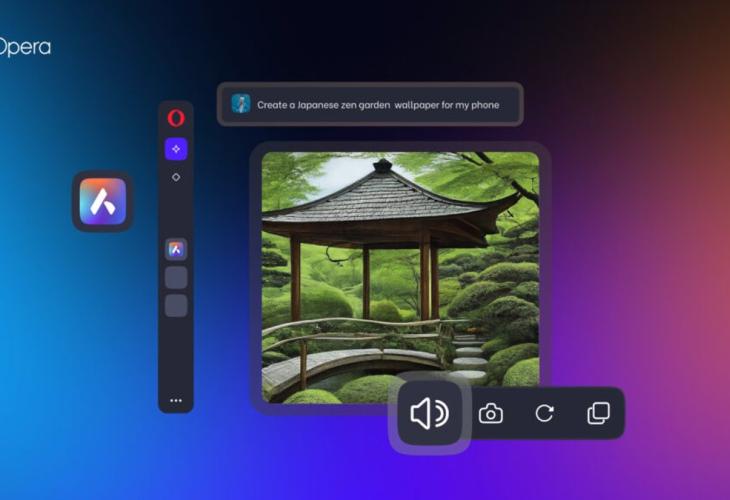Click the second empty sidebar slot
Viewport: 730px width, 500px height.
point(176,306)
